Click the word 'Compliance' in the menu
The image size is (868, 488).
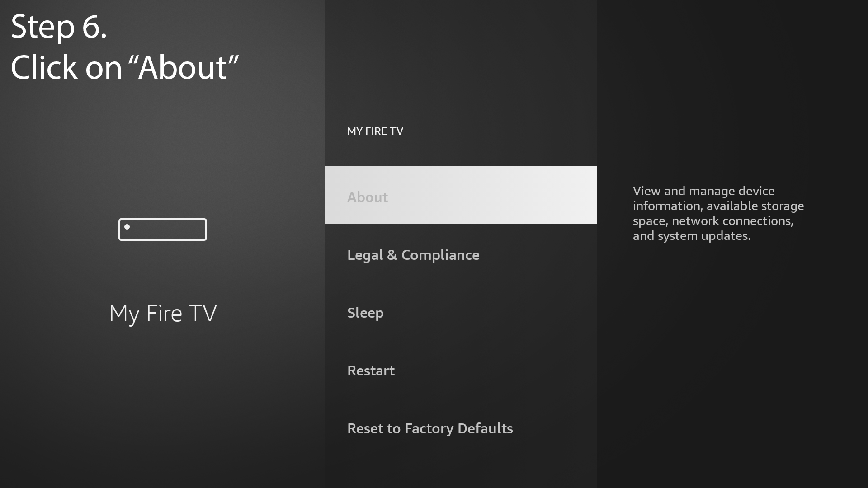tap(440, 255)
